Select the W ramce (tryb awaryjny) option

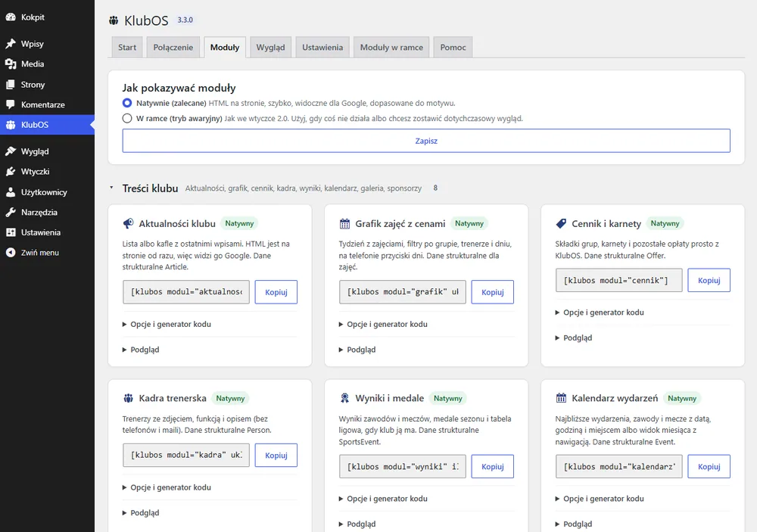tap(127, 118)
